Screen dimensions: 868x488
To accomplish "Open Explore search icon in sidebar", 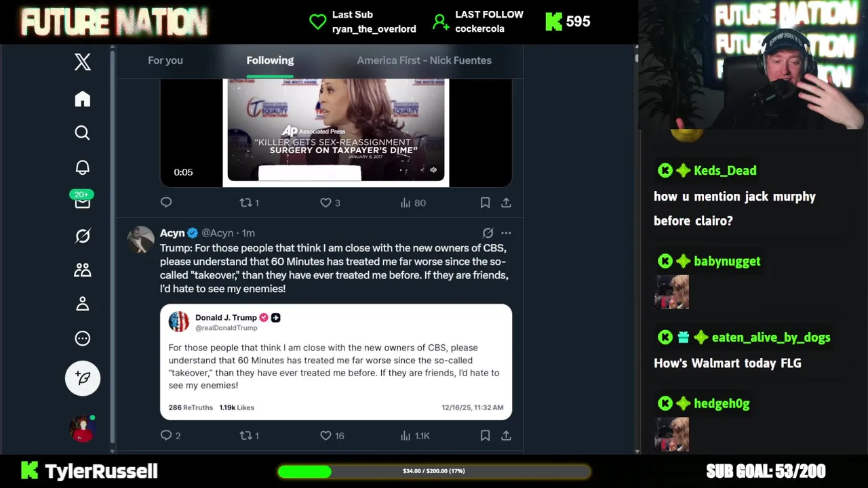I will click(x=82, y=133).
